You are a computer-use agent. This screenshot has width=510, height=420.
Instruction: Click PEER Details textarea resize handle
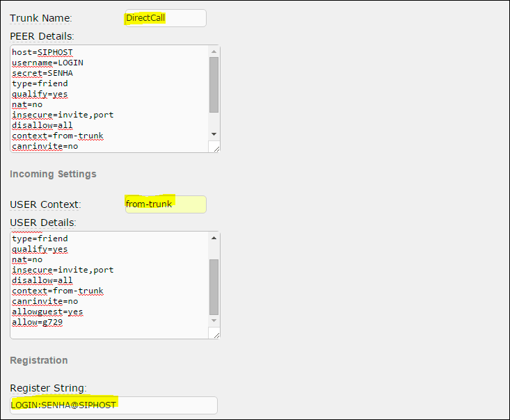tap(216, 148)
